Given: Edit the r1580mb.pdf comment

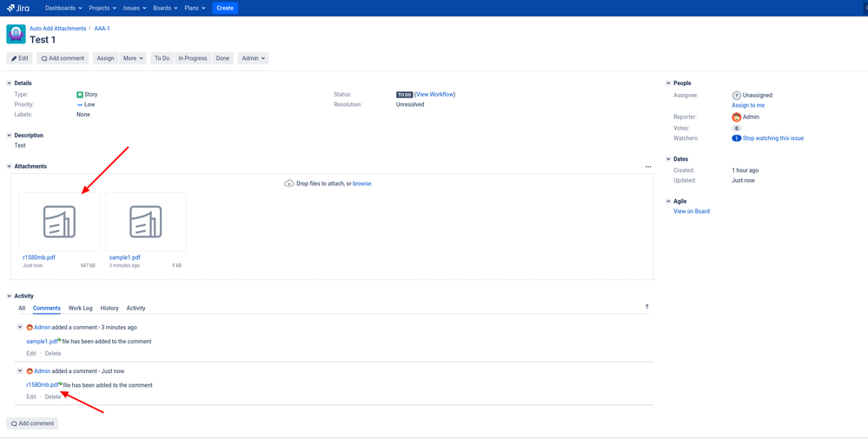Looking at the screenshot, I should pyautogui.click(x=31, y=397).
